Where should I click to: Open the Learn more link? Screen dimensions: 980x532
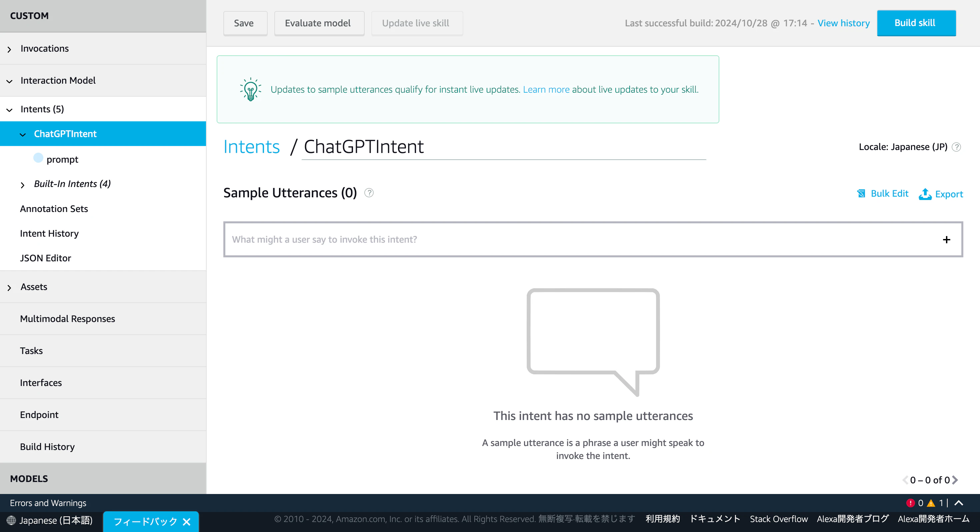tap(546, 89)
